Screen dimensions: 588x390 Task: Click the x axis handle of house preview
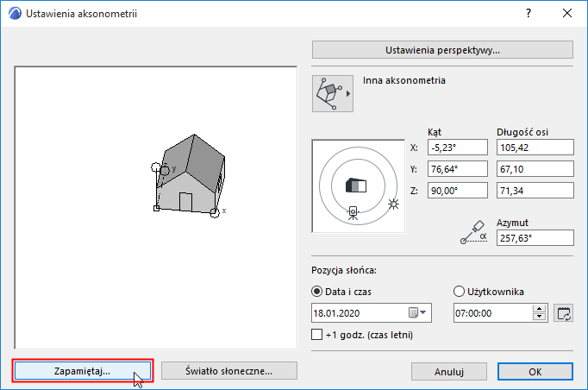(215, 213)
